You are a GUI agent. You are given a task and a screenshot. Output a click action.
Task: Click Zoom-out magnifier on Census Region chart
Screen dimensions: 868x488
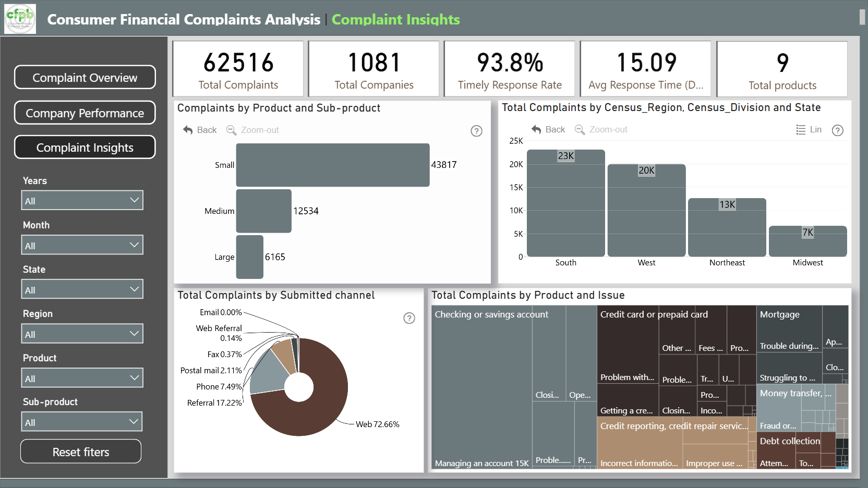click(580, 129)
